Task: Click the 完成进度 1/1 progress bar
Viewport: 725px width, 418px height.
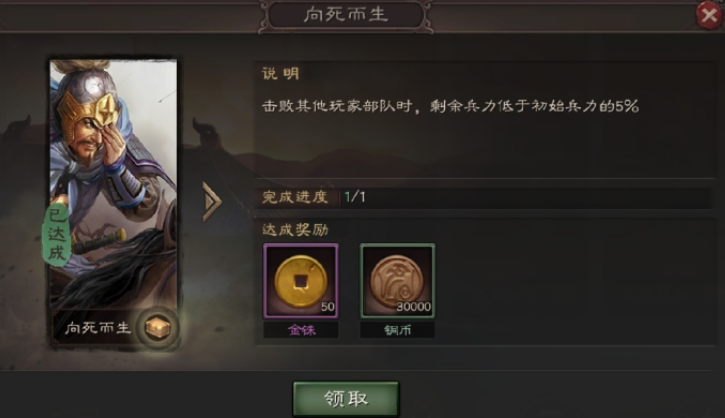Action: point(483,197)
